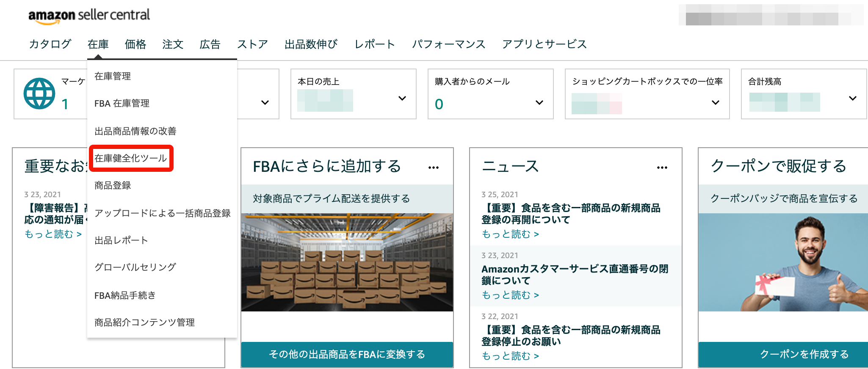
Task: Click the 本日の売上 label
Action: [x=318, y=81]
